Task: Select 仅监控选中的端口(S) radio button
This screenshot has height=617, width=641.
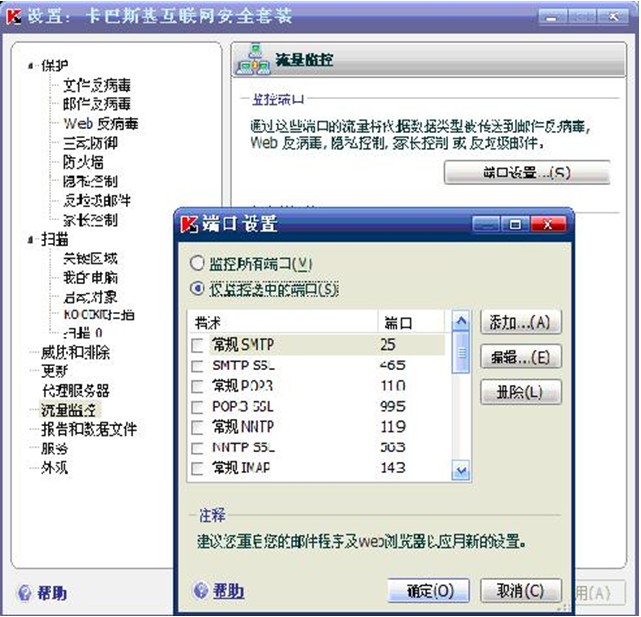Action: pos(197,289)
